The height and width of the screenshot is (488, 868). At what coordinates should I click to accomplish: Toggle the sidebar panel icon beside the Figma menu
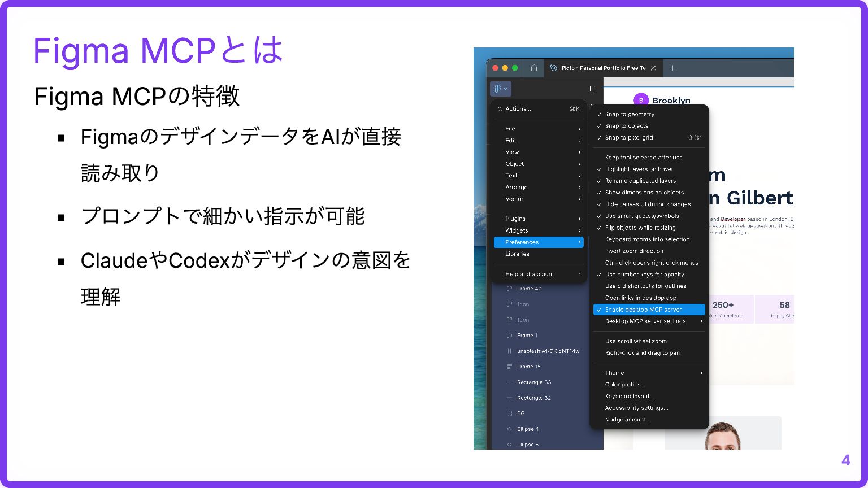[591, 89]
